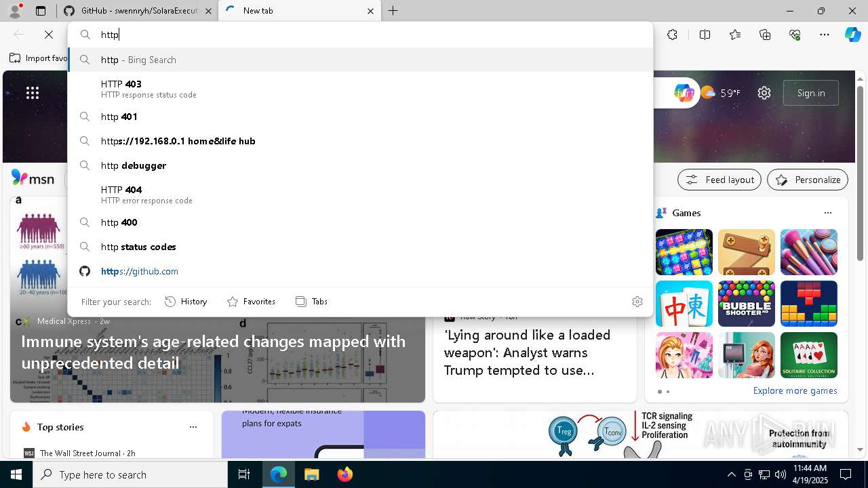The image size is (868, 488).
Task: Click the taskbar search box
Action: [130, 474]
